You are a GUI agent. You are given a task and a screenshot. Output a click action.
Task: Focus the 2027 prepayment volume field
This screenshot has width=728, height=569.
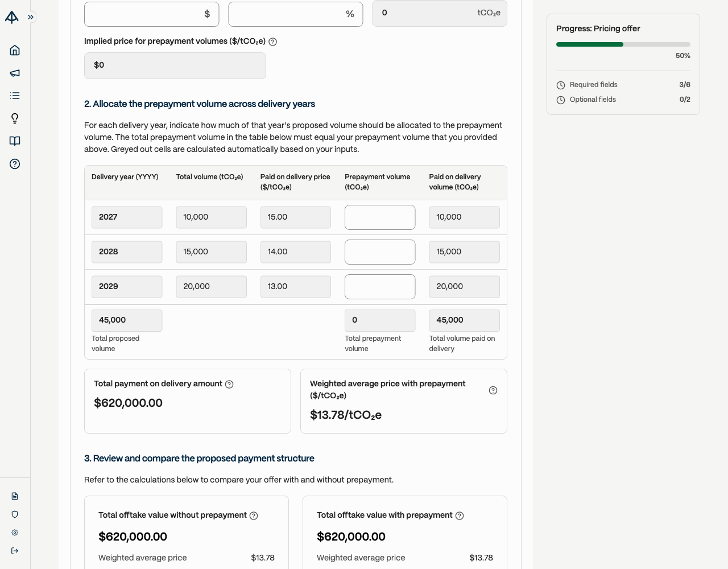[x=380, y=217]
